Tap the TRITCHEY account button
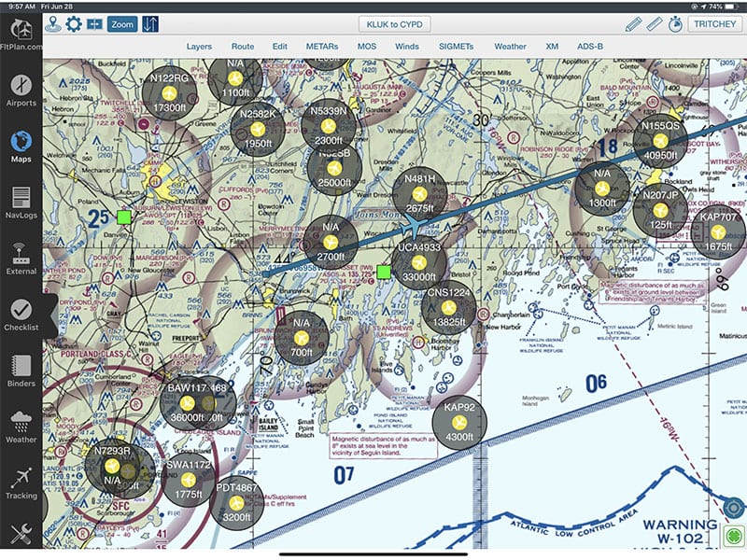Screen dimensions: 747x560 click(x=714, y=24)
